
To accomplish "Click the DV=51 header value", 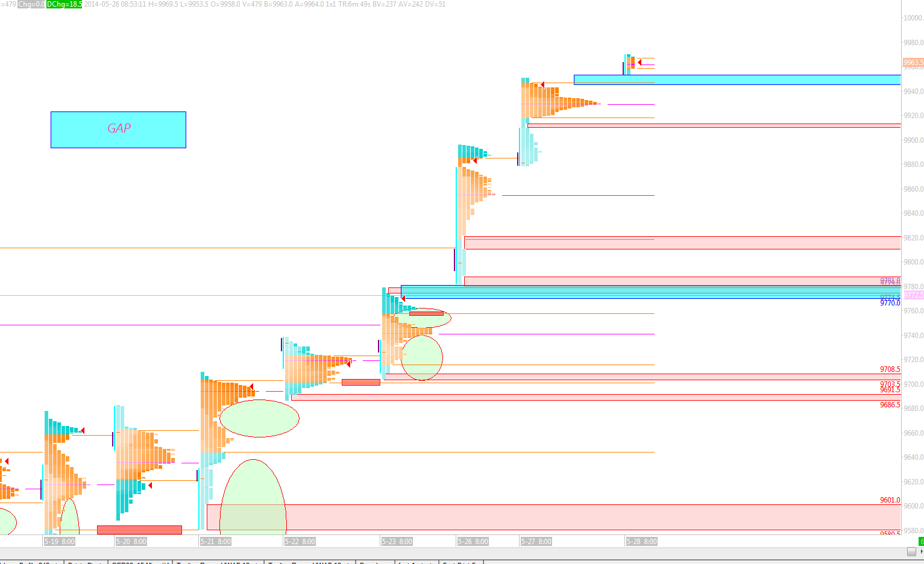I will click(435, 4).
